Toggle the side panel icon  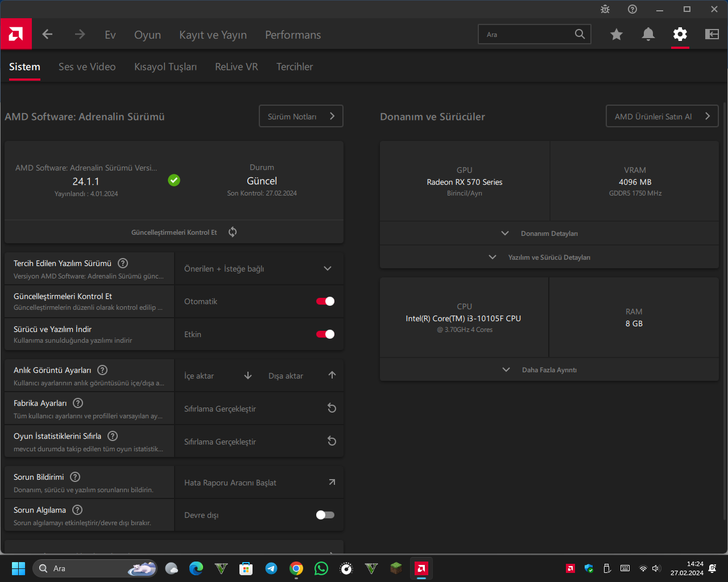point(712,35)
